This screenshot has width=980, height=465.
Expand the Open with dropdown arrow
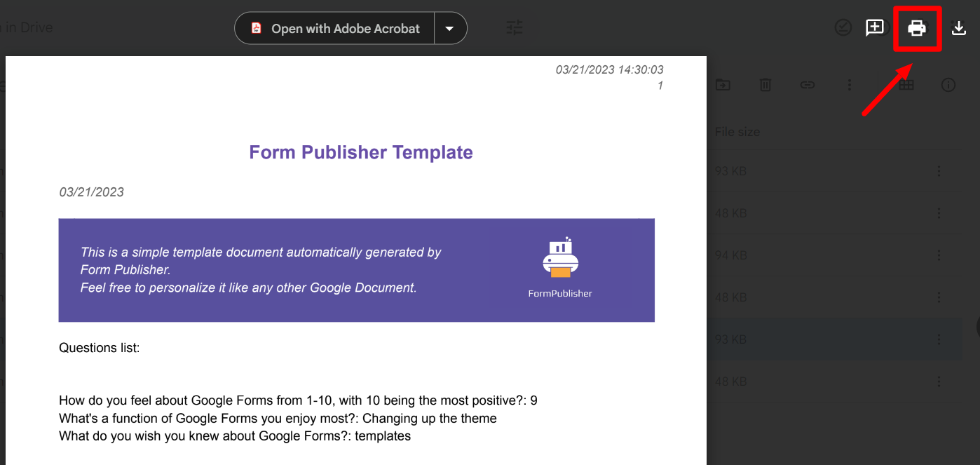(x=450, y=29)
